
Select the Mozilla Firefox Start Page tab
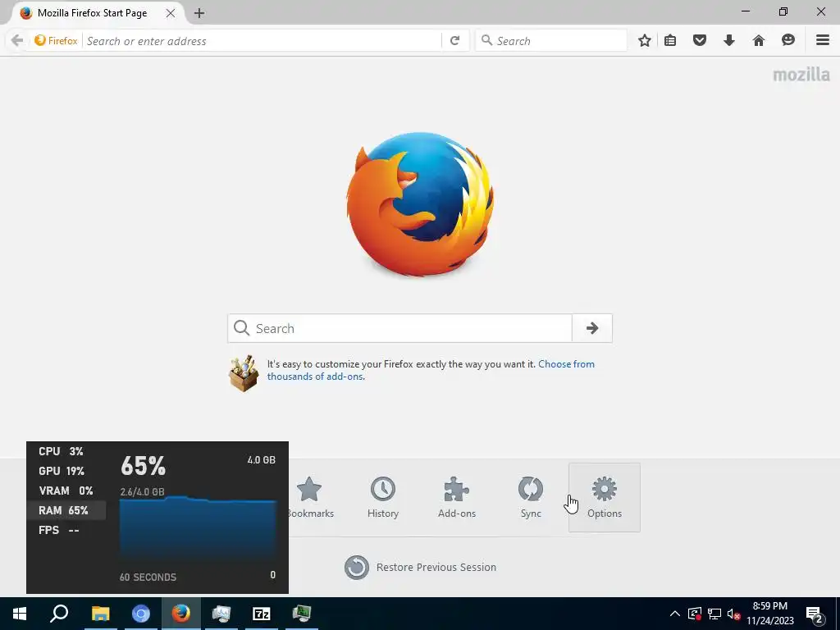point(92,13)
